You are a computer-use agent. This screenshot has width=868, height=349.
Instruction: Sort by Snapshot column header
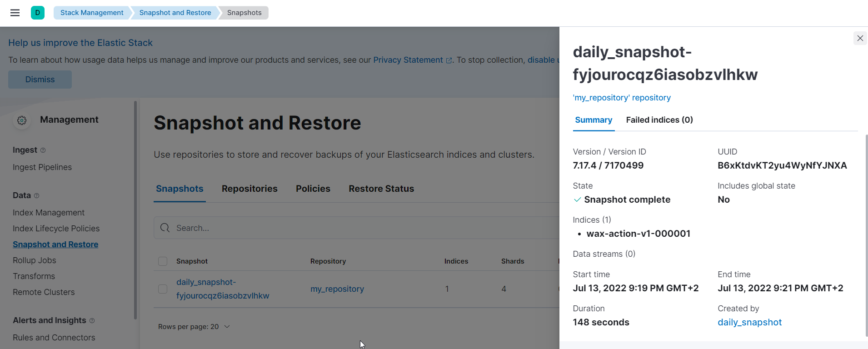tap(192, 261)
